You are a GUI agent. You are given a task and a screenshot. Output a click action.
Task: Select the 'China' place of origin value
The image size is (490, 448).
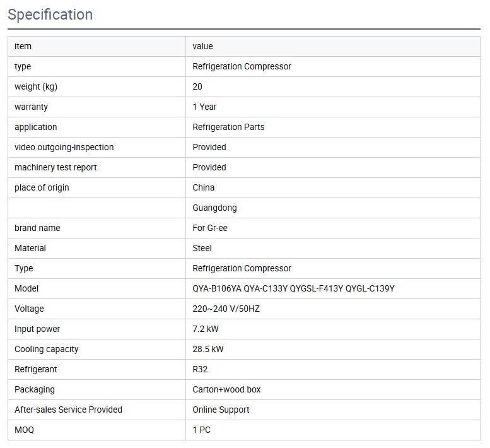tap(203, 187)
